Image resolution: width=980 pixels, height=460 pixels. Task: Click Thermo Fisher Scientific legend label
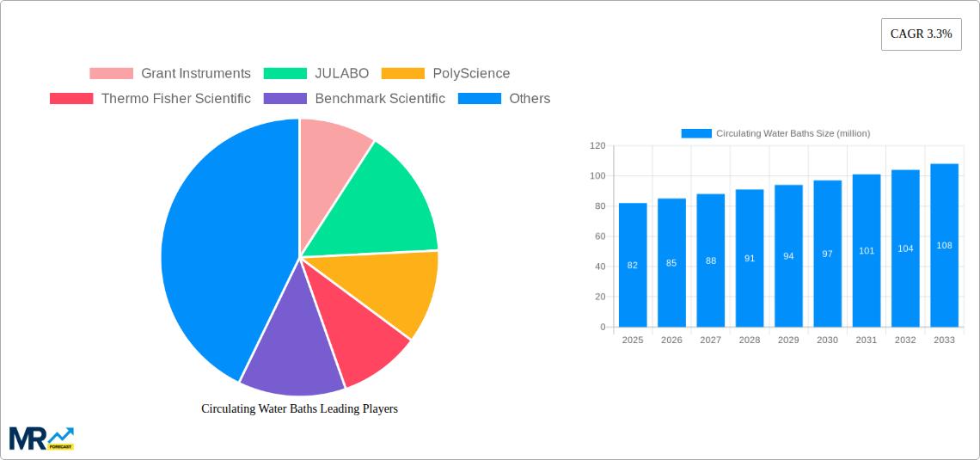pyautogui.click(x=175, y=99)
